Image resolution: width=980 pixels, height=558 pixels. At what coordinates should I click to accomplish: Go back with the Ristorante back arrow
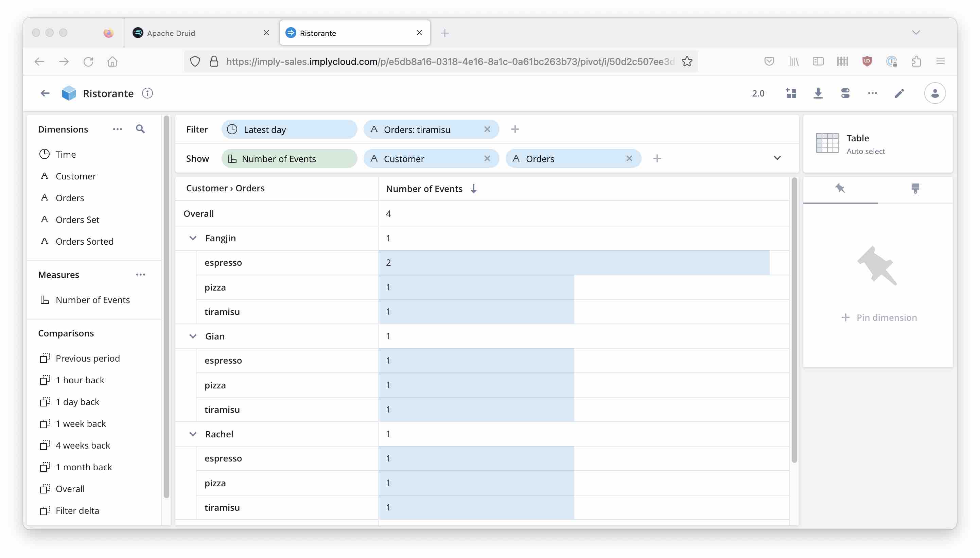45,93
